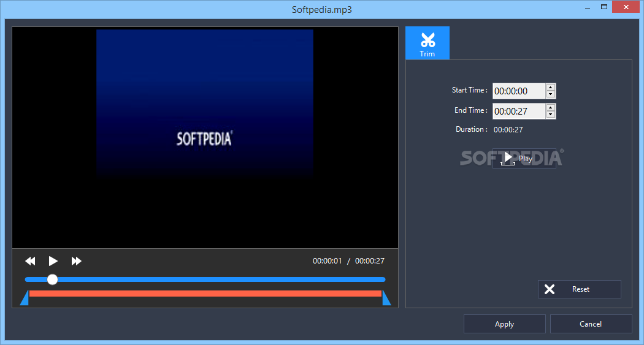Open the Trim tab with scissors icon

pyautogui.click(x=427, y=43)
